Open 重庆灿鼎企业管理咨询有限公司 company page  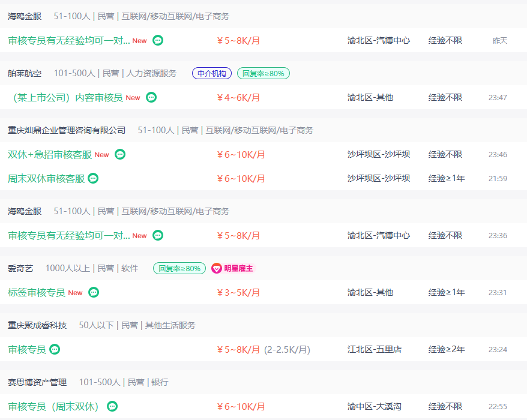67,130
